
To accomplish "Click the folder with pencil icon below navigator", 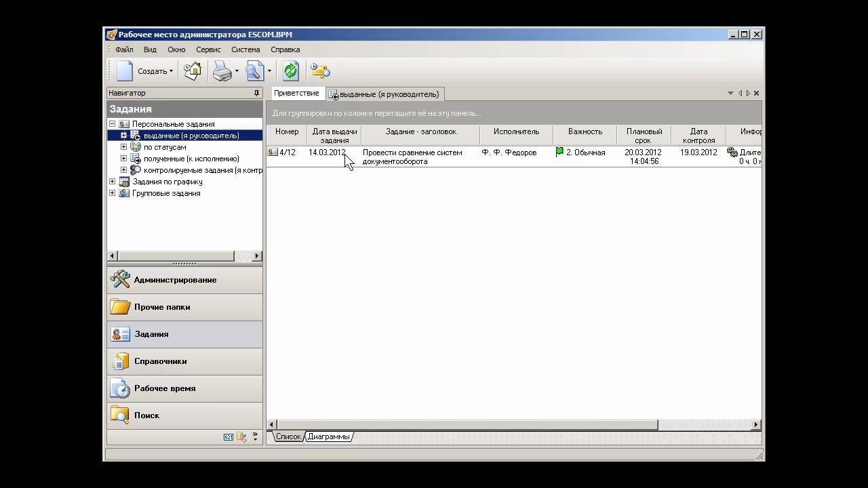I will tap(242, 437).
